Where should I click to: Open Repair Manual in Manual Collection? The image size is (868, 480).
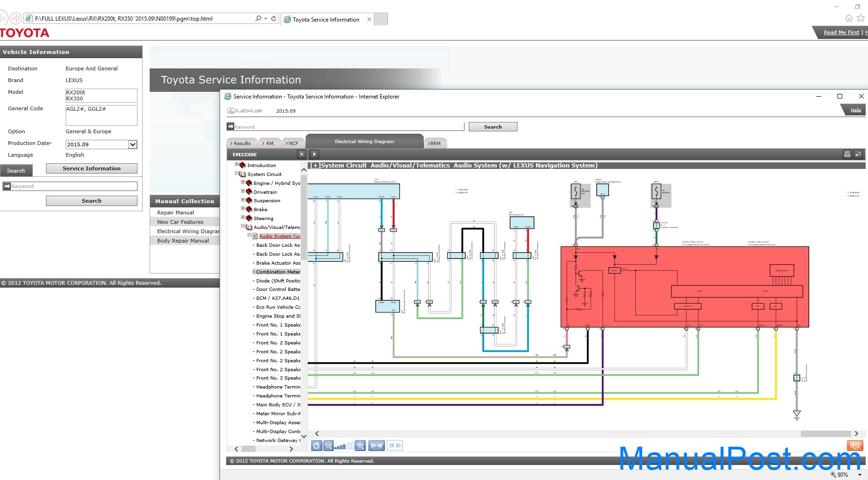pyautogui.click(x=175, y=213)
